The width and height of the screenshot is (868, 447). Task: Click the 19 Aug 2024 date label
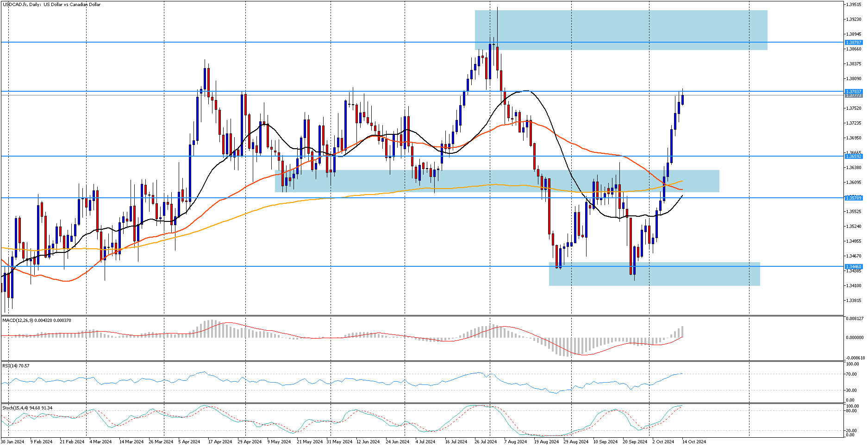click(546, 442)
